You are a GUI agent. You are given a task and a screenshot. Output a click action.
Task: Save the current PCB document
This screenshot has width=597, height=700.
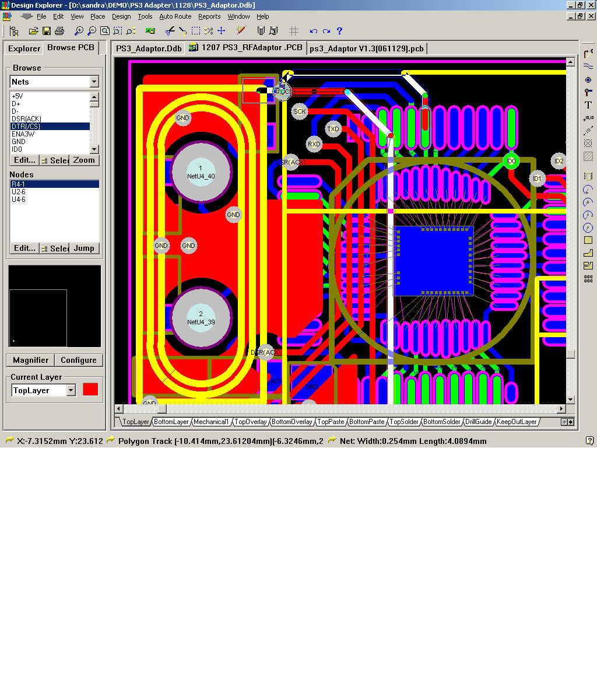click(x=46, y=31)
